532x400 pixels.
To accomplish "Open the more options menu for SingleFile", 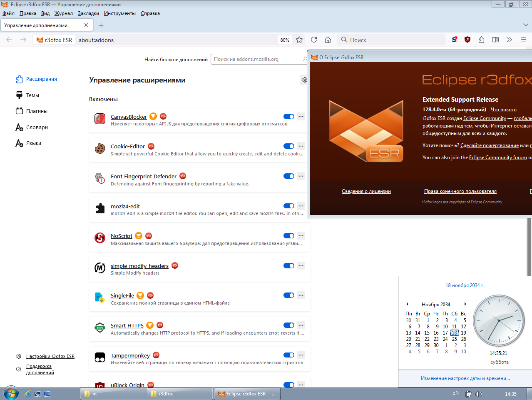I will [301, 295].
